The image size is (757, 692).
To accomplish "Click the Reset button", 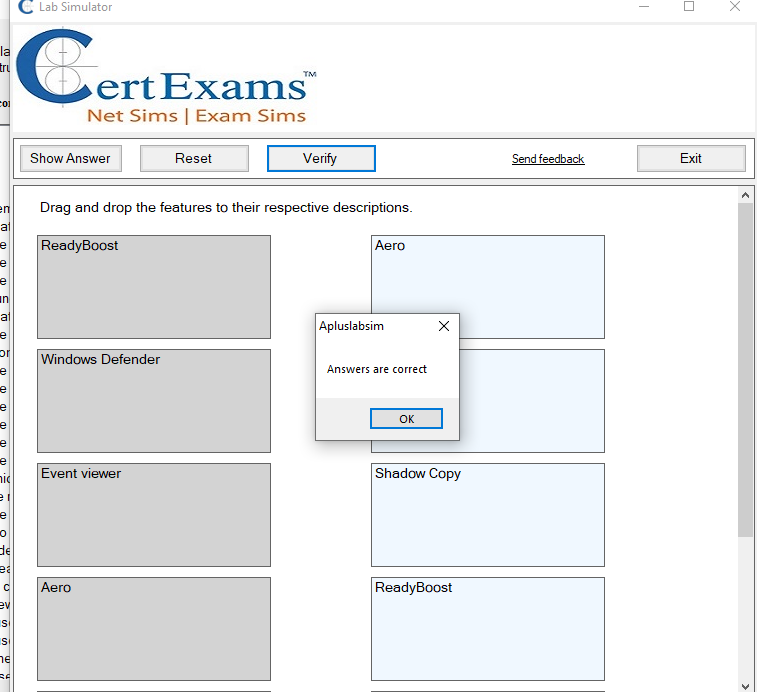I will point(194,158).
